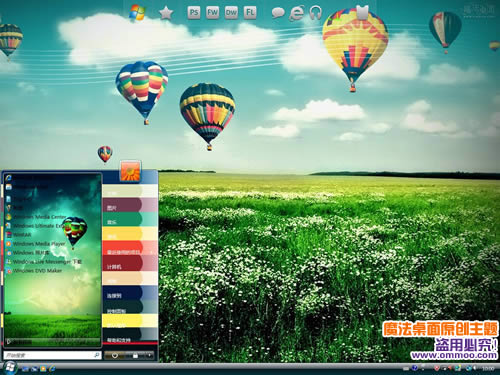Launch Fireworks from the FW dock icon
500x375 pixels.
[212, 13]
